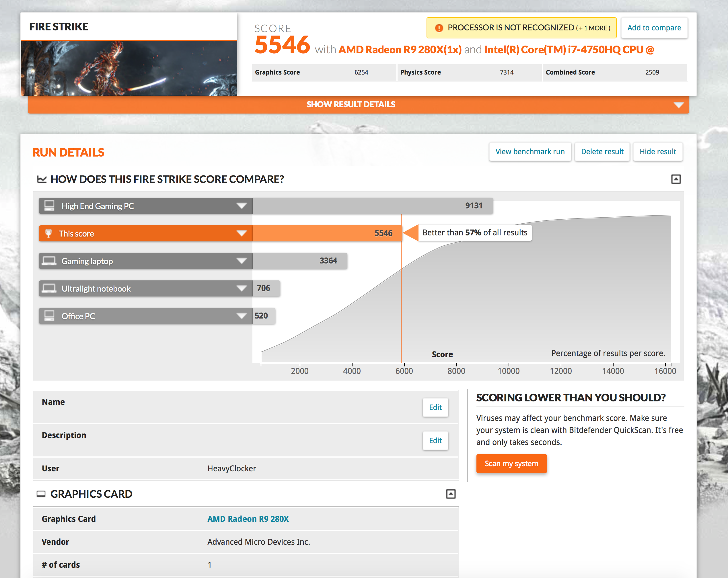Open View benchmark run
Image resolution: width=728 pixels, height=578 pixels.
click(530, 152)
